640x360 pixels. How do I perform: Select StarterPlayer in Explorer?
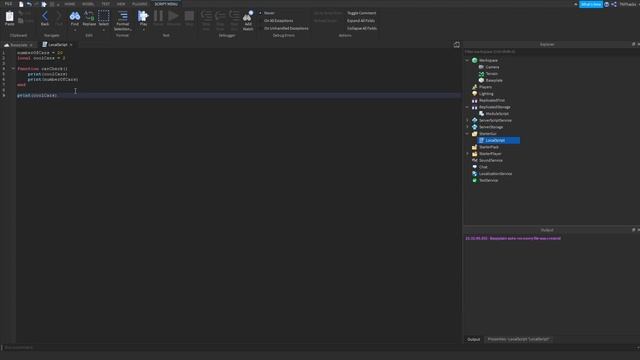pyautogui.click(x=490, y=154)
